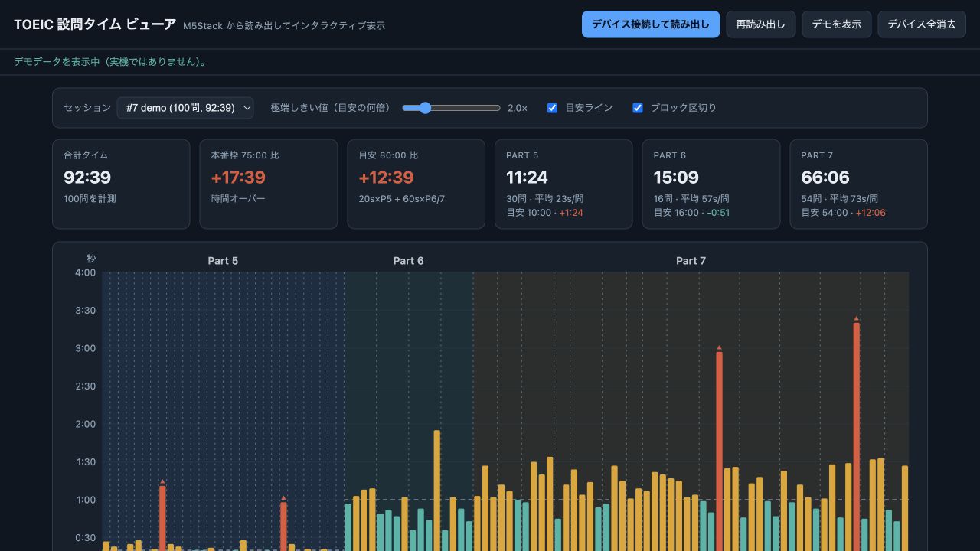Select the status text デモデータを表示中
This screenshot has width=980, height=551.
coord(111,62)
